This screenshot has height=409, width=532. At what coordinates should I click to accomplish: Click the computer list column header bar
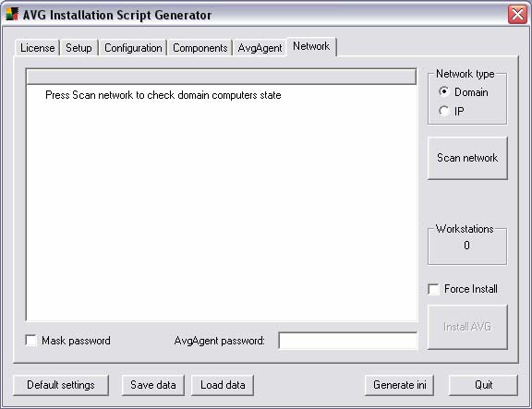(x=222, y=77)
